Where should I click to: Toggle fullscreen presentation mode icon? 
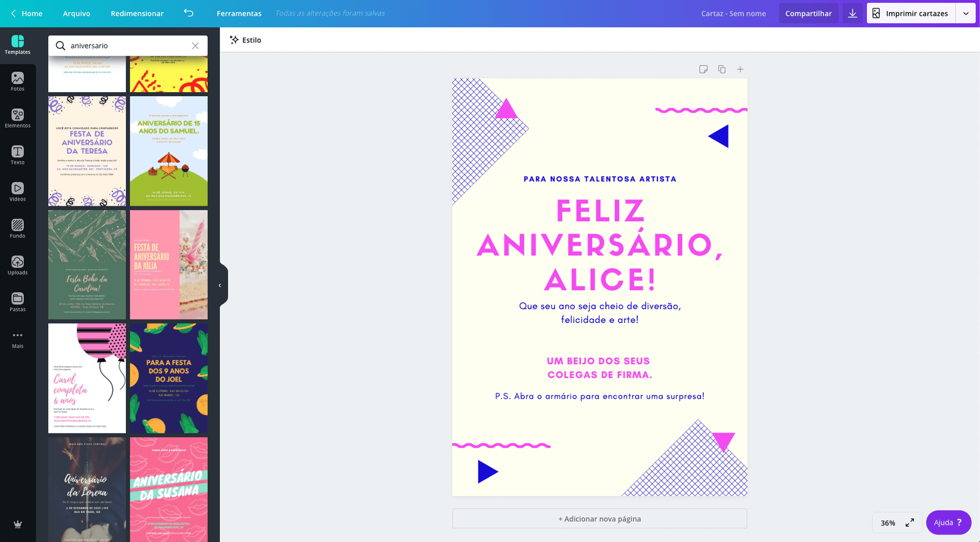(910, 523)
